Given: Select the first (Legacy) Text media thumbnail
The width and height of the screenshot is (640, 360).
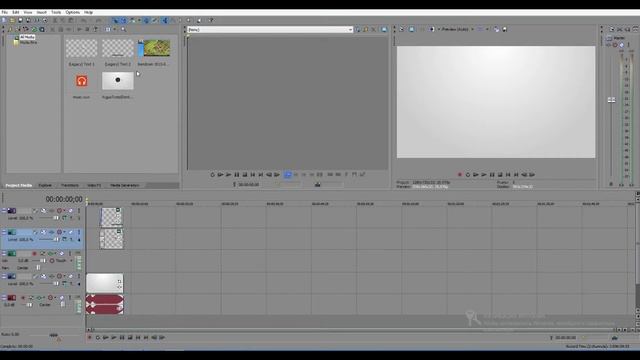Looking at the screenshot, I should click(x=82, y=49).
